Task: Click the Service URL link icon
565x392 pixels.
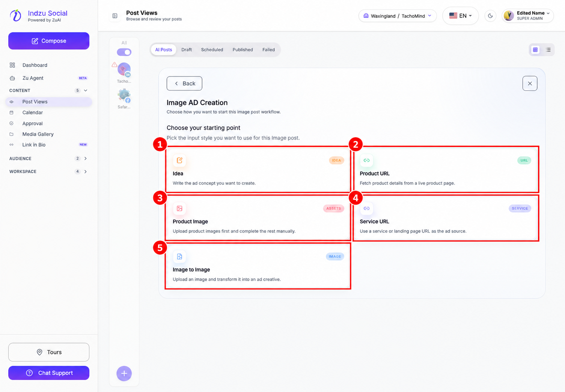Action: tap(366, 208)
